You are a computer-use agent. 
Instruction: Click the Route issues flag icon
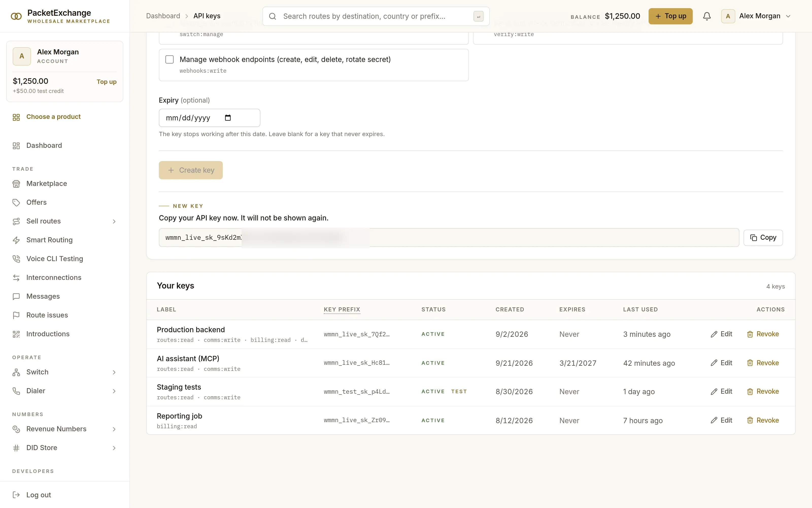click(16, 315)
